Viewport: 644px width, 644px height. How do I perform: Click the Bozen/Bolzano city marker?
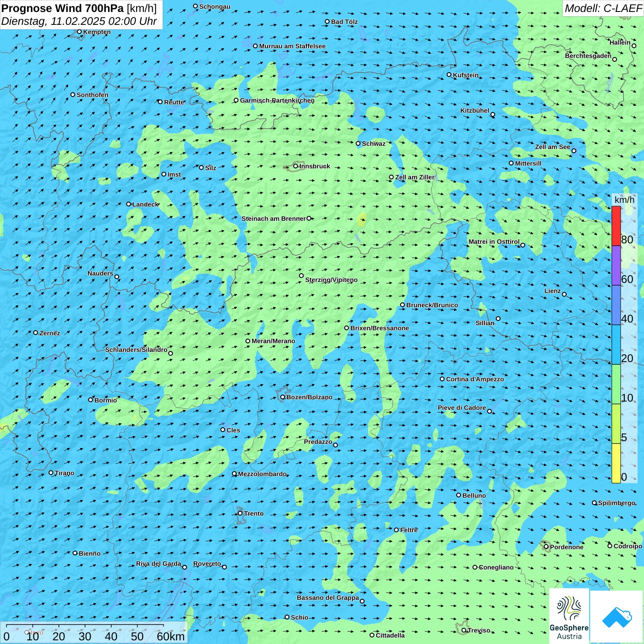click(x=283, y=397)
